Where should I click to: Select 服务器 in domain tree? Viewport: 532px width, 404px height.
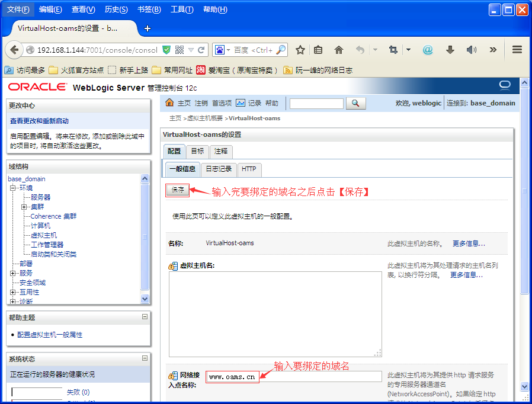(x=40, y=197)
